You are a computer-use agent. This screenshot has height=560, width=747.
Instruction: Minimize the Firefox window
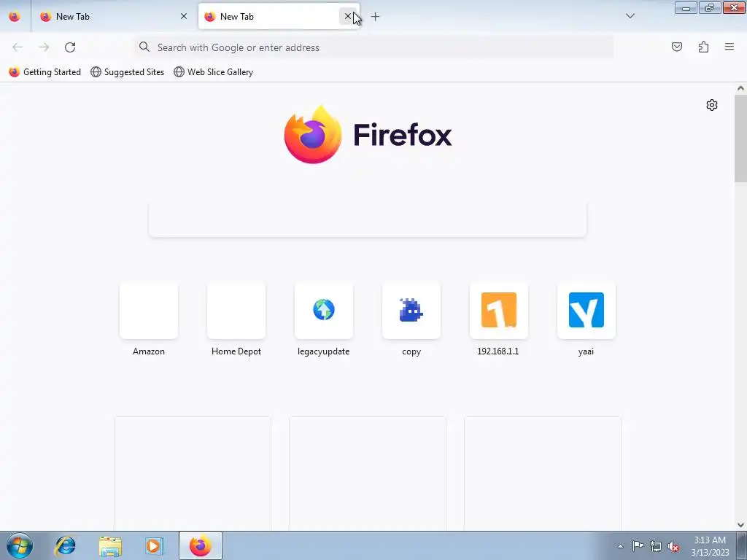(686, 8)
